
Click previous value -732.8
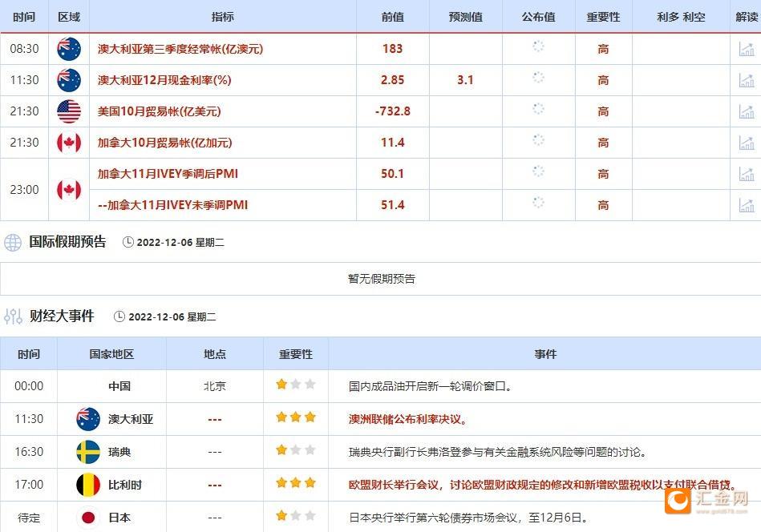click(x=393, y=111)
